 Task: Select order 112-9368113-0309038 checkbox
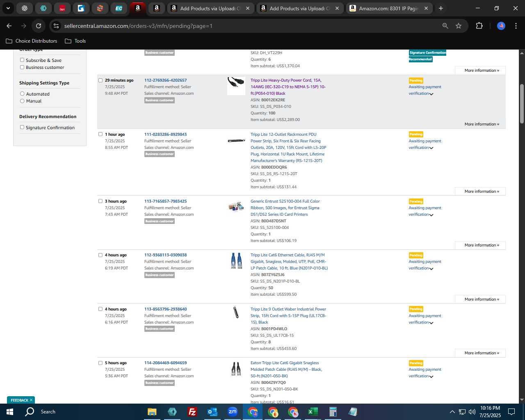(x=100, y=255)
